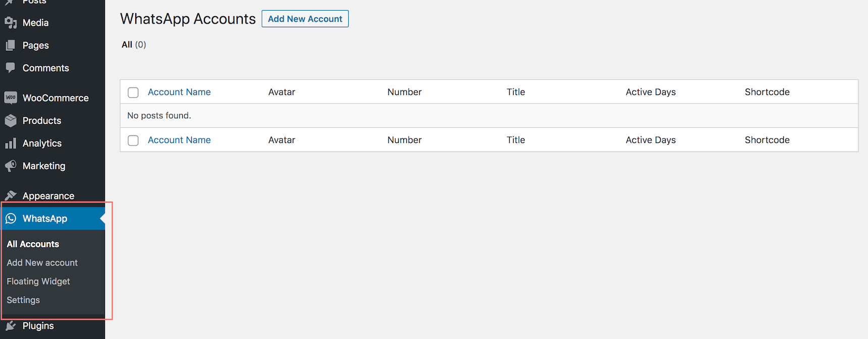Screen dimensions: 868x339
Task: Click the Plugins plug icon
Action: [x=11, y=326]
